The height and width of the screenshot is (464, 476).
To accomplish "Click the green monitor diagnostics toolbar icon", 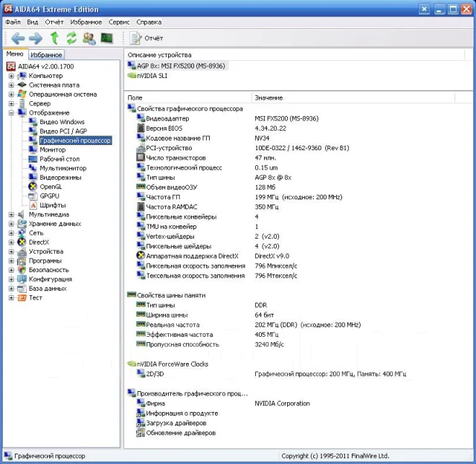I will [107, 38].
